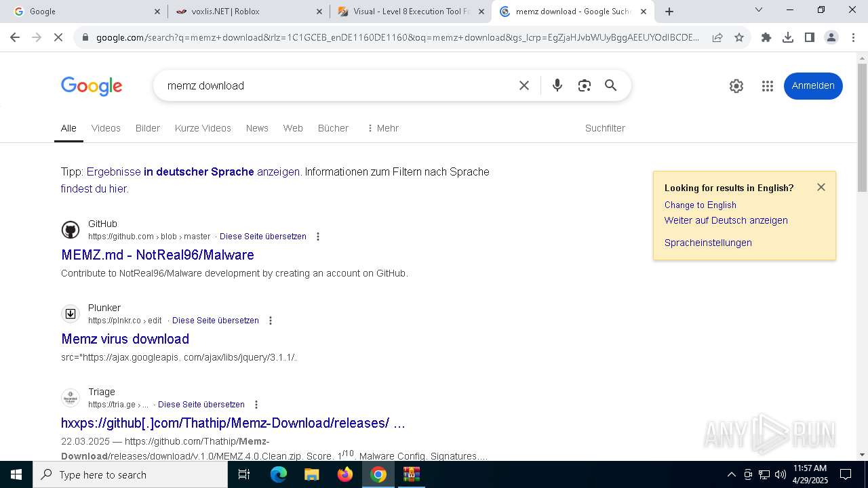Go back to previous page

click(15, 38)
